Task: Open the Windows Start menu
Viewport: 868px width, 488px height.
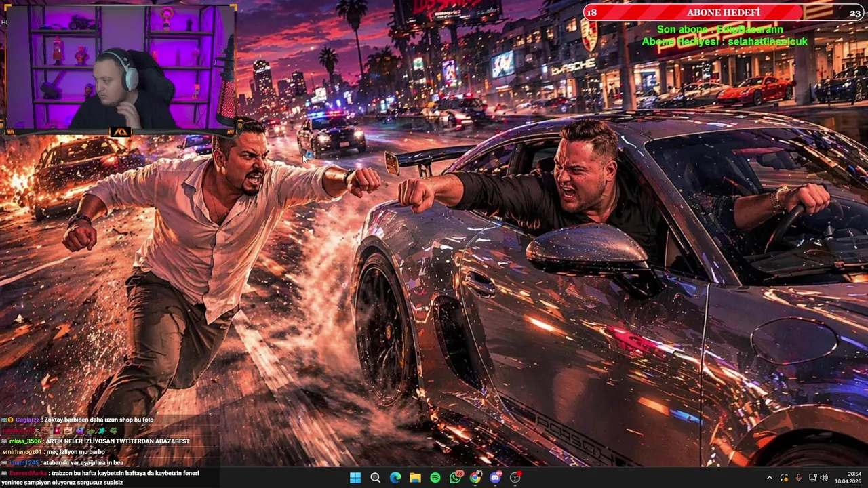Action: [x=355, y=478]
